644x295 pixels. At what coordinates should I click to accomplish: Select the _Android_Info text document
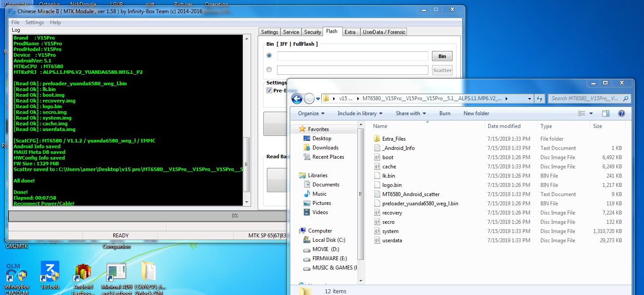click(x=398, y=148)
